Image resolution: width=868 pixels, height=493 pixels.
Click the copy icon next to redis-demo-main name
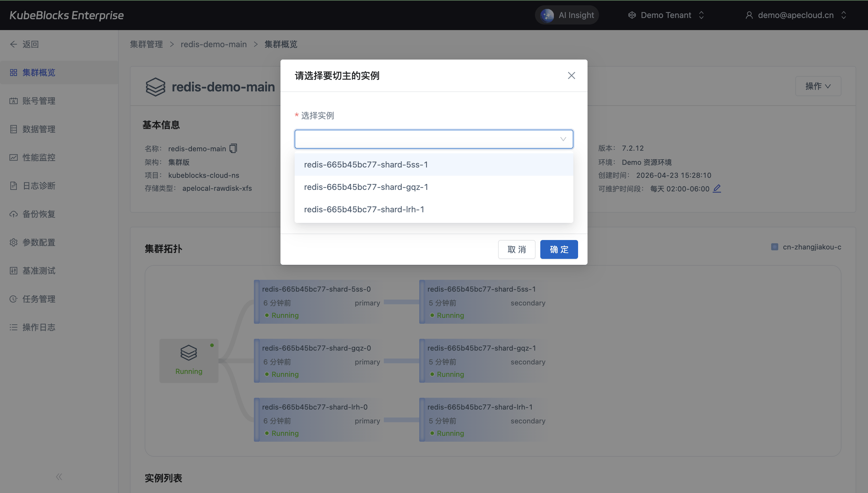(233, 148)
